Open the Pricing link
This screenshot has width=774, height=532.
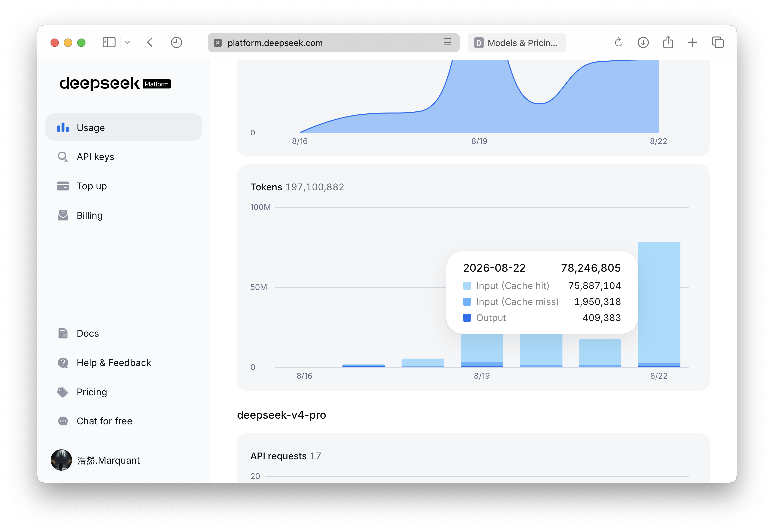click(92, 392)
